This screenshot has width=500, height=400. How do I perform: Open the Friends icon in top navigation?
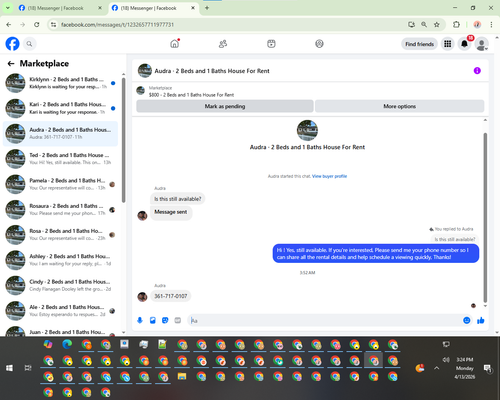[223, 44]
